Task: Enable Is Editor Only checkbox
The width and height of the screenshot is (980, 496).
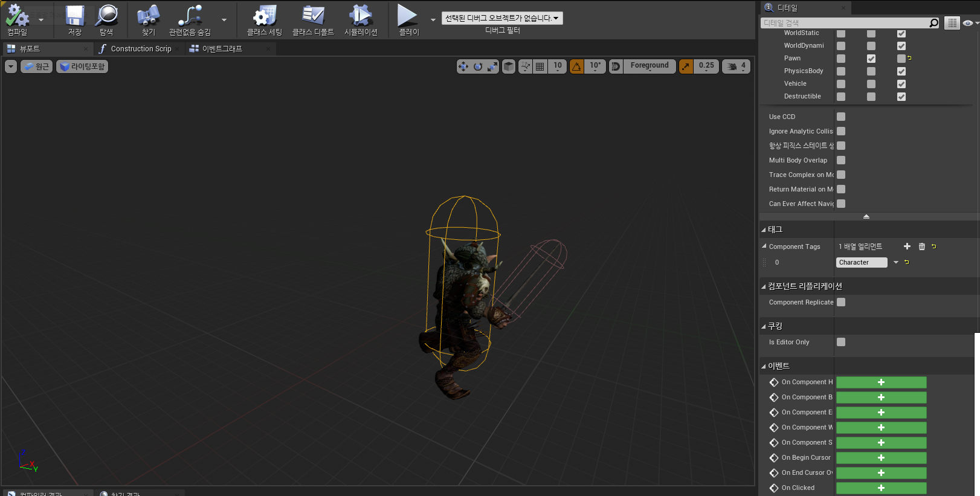Action: [x=841, y=342]
